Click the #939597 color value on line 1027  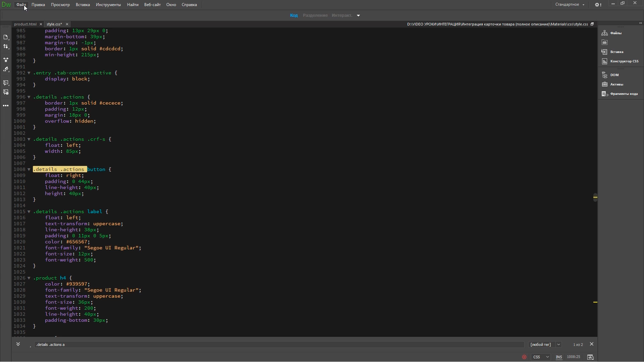[x=76, y=284]
